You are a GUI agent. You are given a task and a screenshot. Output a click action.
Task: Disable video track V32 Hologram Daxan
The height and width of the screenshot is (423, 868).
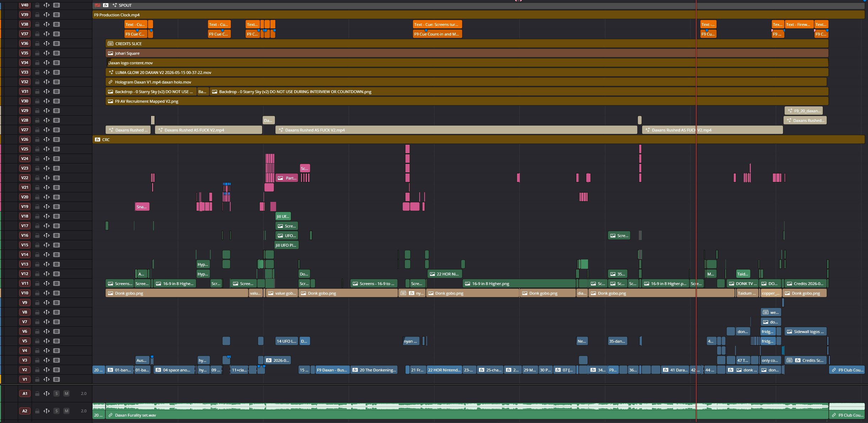[x=56, y=82]
